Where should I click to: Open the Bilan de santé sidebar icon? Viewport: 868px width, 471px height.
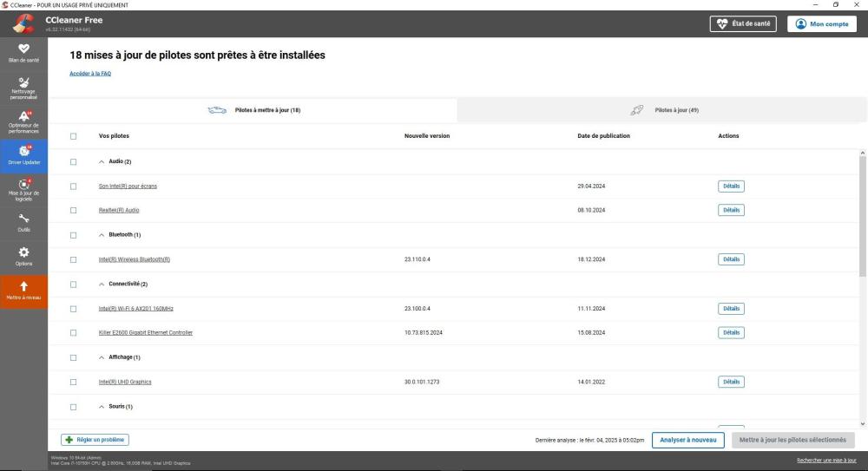23,49
